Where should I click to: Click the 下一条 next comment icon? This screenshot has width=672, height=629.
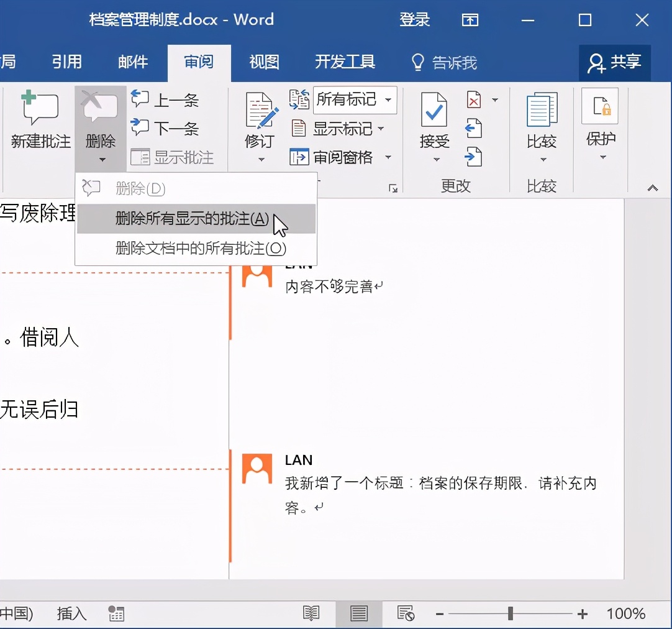coord(140,126)
